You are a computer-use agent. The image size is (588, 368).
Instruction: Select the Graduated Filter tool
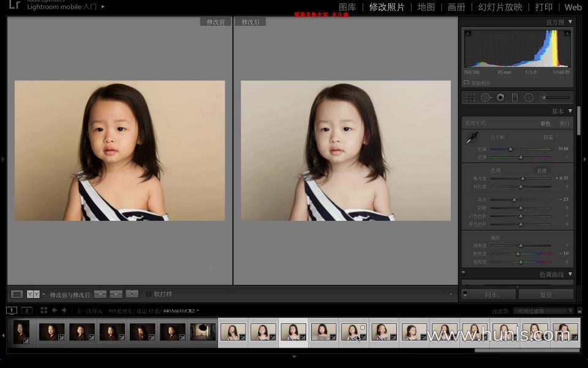coord(514,98)
